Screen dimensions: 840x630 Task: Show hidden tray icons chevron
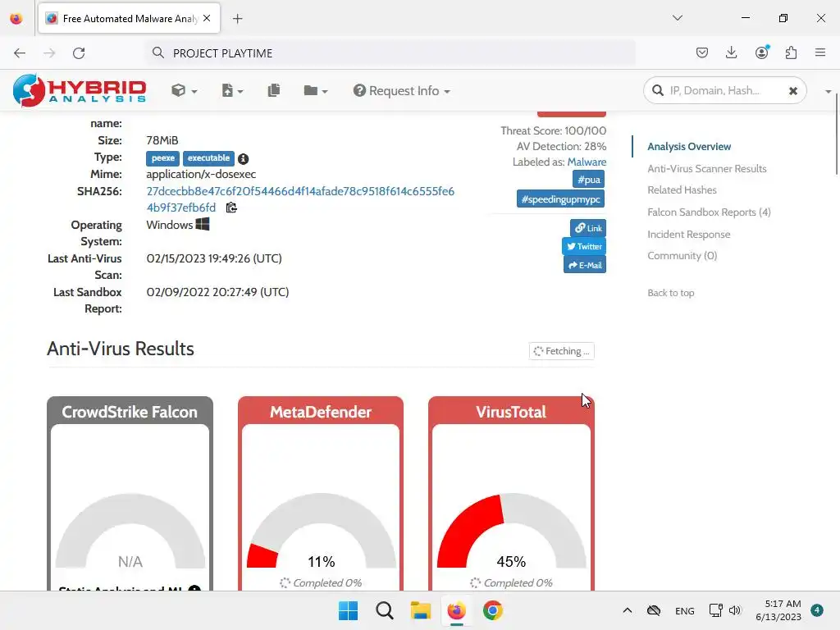[x=628, y=610]
